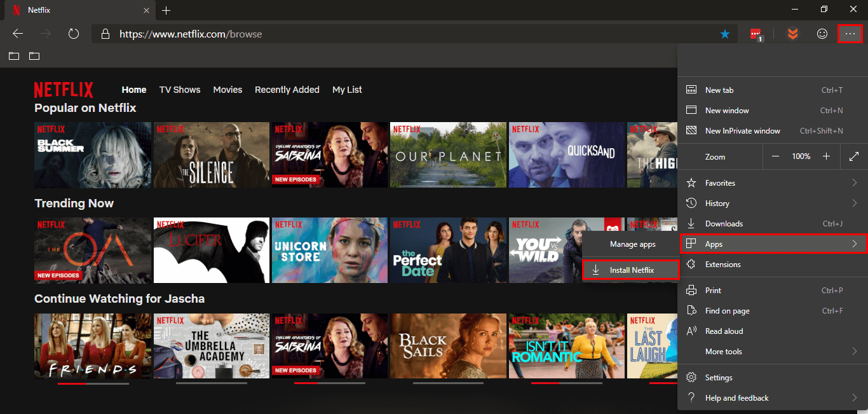Select Find on page

click(773, 311)
